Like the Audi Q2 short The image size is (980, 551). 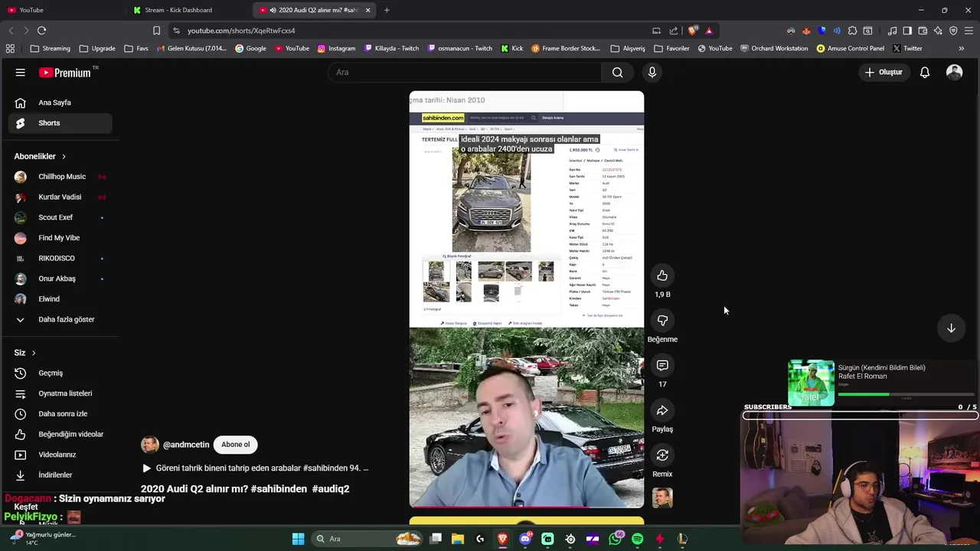(662, 275)
